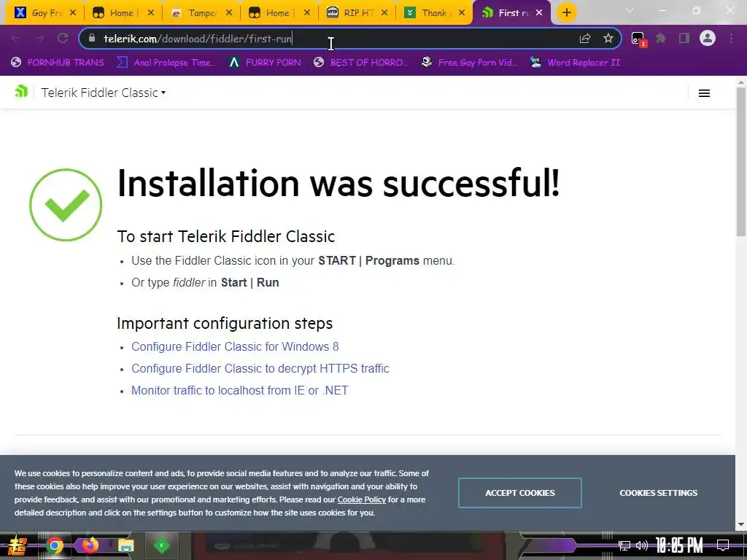Image resolution: width=747 pixels, height=560 pixels.
Task: Click the browser back arrow
Action: [x=16, y=39]
